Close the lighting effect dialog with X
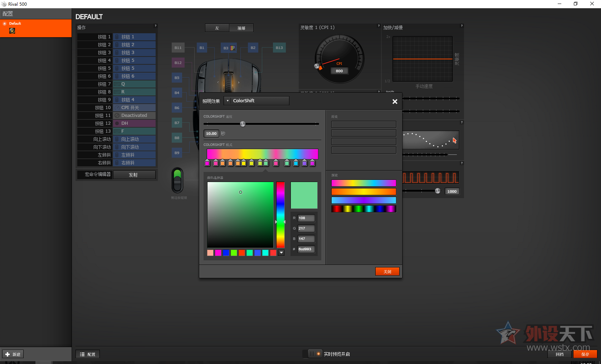 395,102
